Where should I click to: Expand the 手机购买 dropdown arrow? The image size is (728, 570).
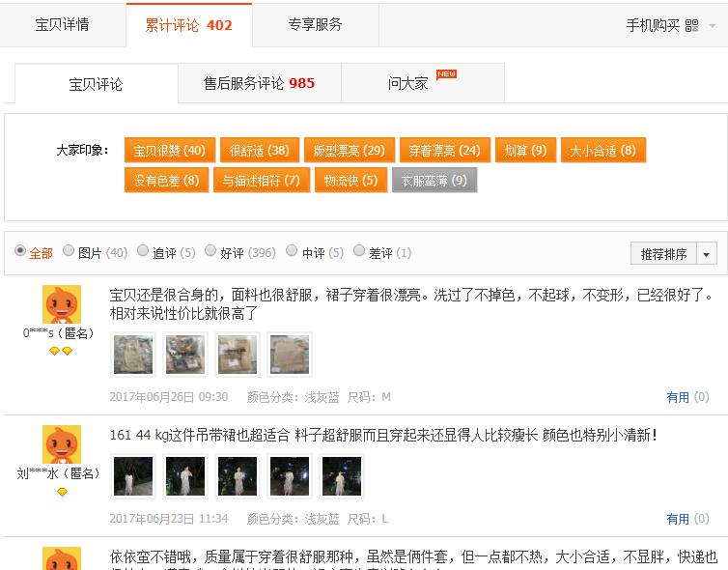(x=712, y=26)
